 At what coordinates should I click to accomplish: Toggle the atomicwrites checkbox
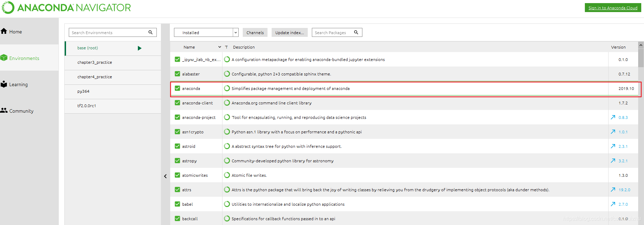click(177, 175)
